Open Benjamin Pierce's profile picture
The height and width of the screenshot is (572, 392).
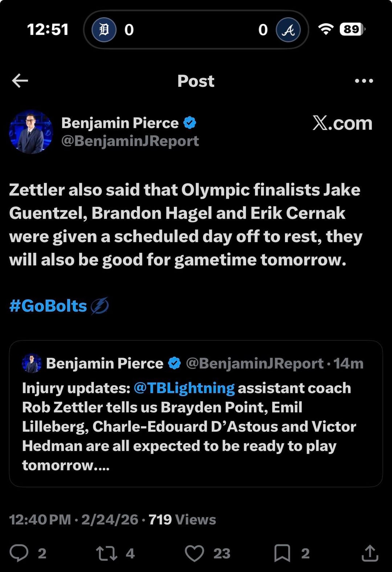31,132
